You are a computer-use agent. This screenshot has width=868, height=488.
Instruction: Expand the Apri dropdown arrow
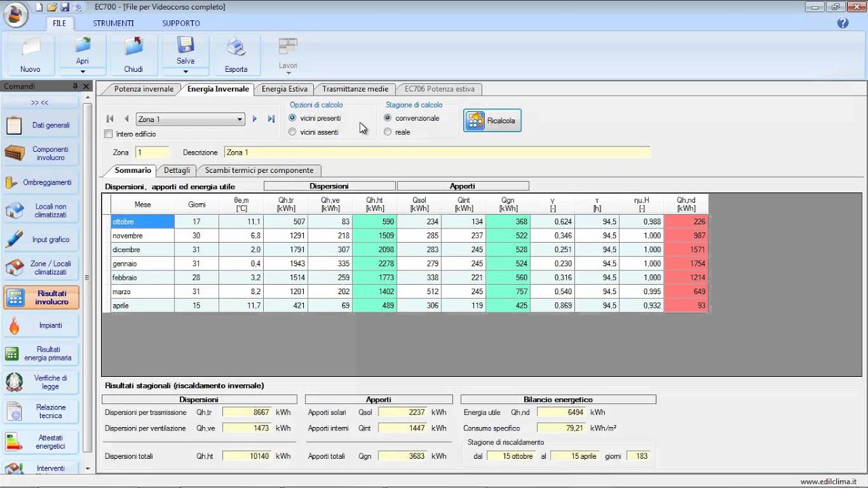[83, 71]
